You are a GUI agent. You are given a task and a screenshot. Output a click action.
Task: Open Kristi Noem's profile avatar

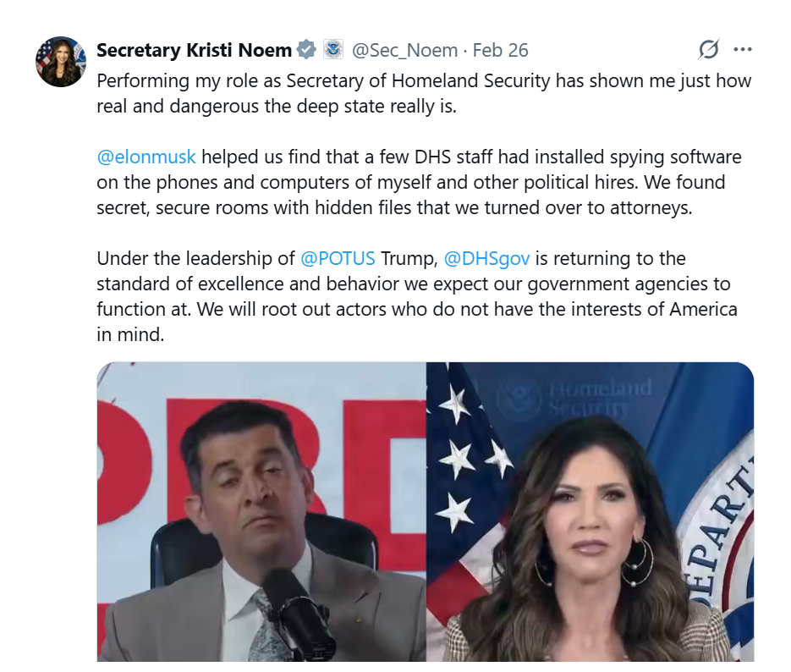(x=61, y=62)
